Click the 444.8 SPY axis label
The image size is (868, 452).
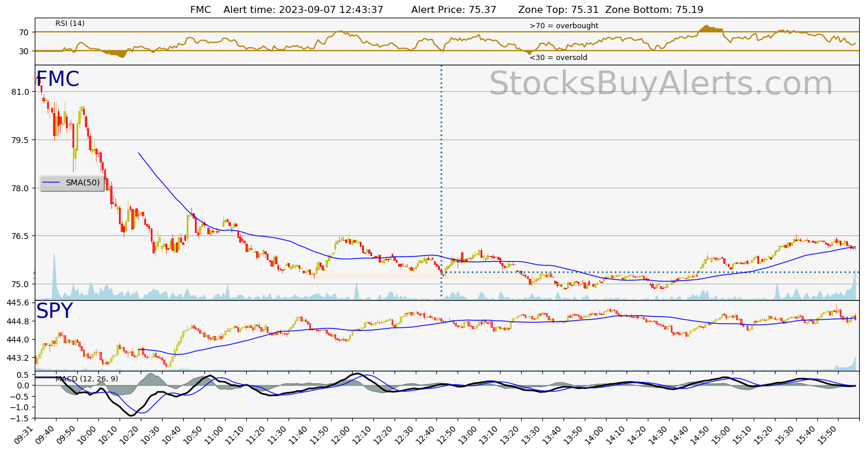click(17, 321)
